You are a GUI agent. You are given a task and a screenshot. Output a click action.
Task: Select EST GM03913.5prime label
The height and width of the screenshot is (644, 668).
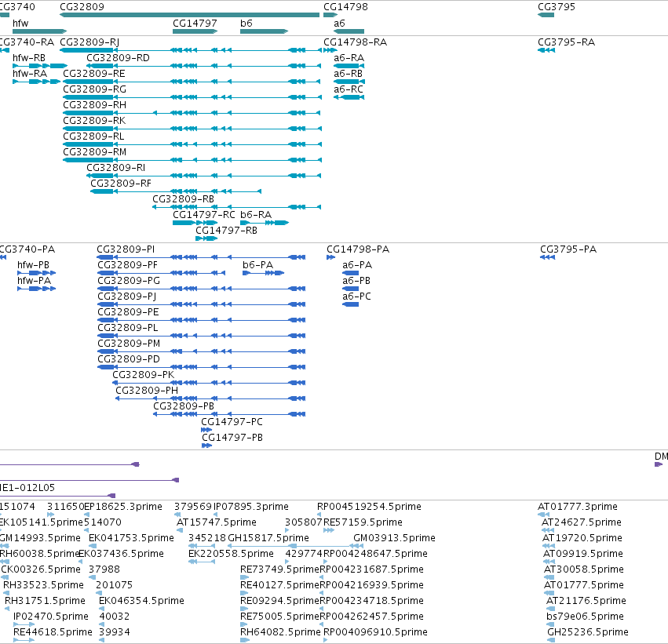click(395, 538)
